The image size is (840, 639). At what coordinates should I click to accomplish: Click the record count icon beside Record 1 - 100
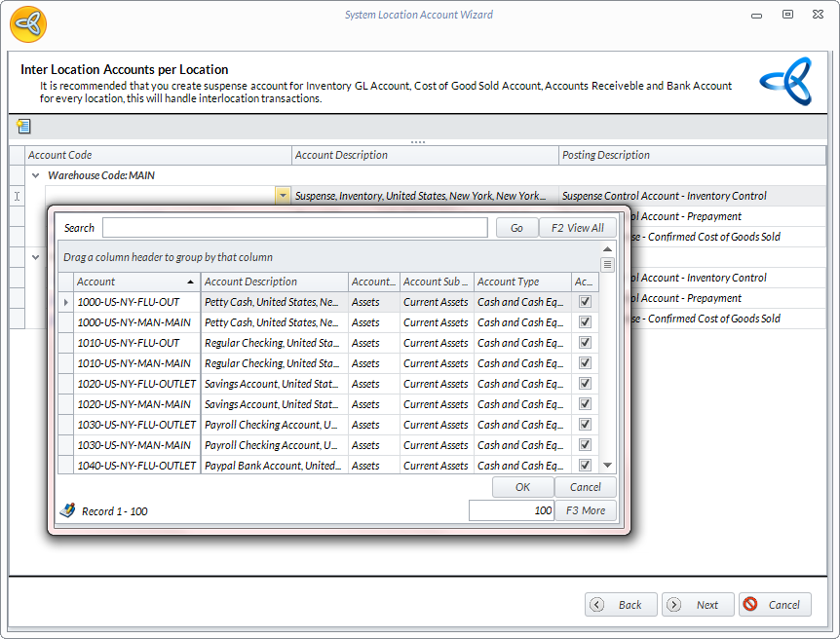(x=67, y=510)
